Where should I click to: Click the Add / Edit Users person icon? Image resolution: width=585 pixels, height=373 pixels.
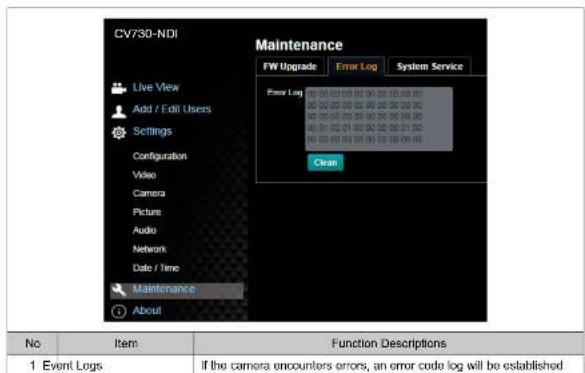119,112
